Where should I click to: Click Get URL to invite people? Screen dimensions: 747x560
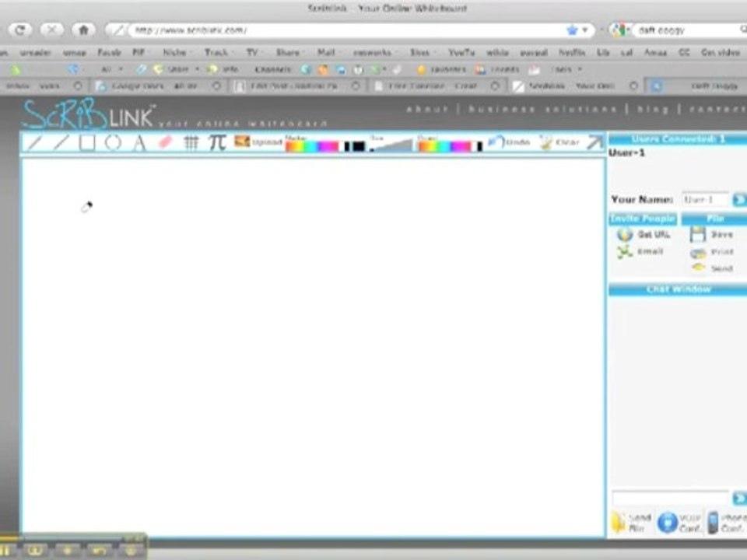[654, 234]
